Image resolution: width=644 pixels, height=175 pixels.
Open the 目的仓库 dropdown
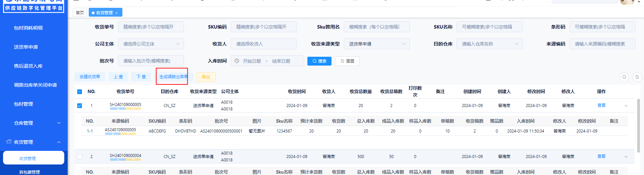coord(489,44)
